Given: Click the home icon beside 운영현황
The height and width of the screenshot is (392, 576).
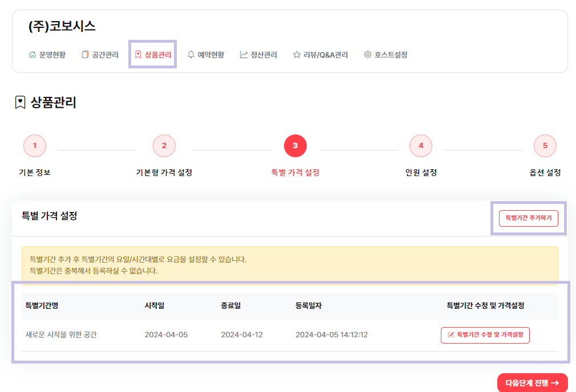Looking at the screenshot, I should pyautogui.click(x=33, y=55).
